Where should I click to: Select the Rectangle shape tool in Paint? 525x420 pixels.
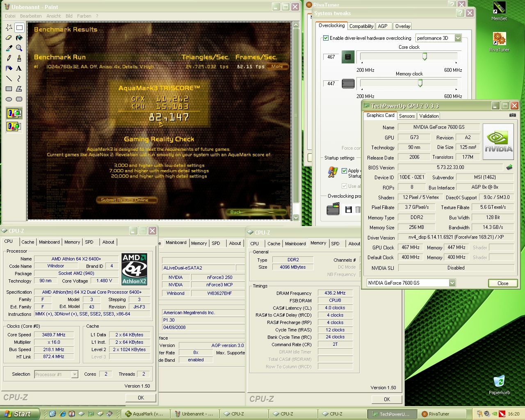[x=9, y=89]
